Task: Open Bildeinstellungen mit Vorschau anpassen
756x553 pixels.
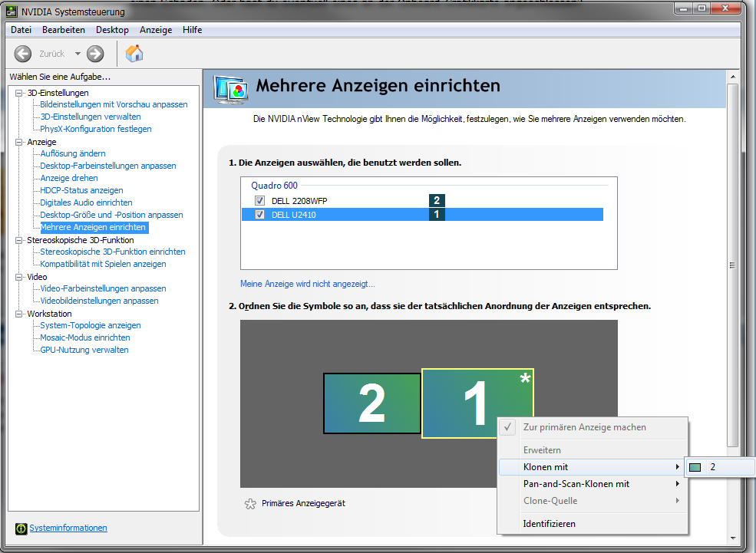Action: 114,104
